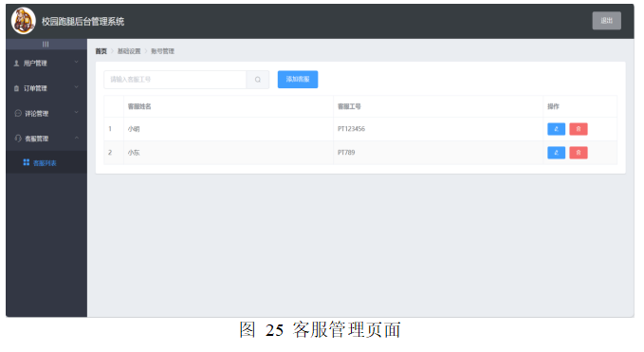Select the 客服列表 submenu item

pos(46,163)
